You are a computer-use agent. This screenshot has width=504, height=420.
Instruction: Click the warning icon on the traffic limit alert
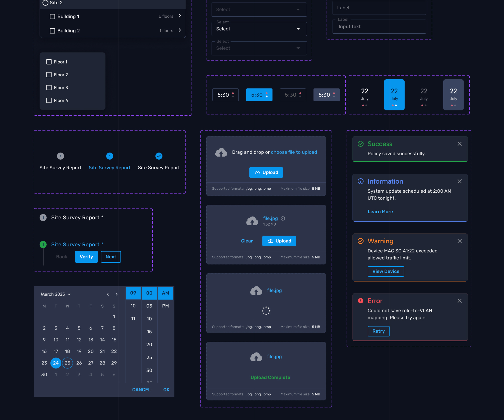click(360, 241)
